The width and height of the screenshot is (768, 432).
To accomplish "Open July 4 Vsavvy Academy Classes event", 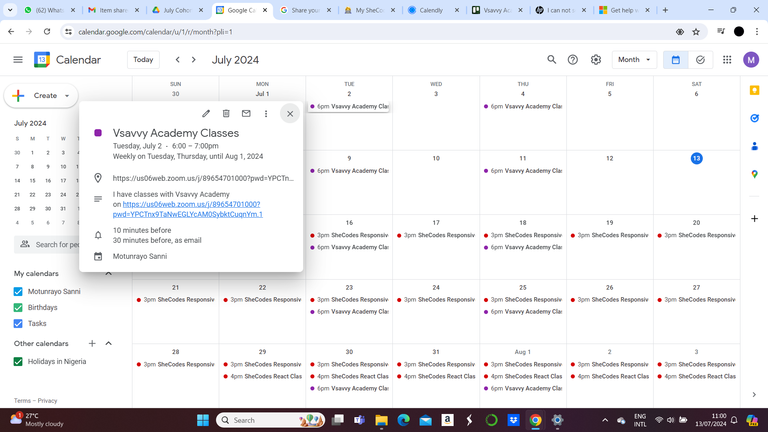I will (523, 106).
